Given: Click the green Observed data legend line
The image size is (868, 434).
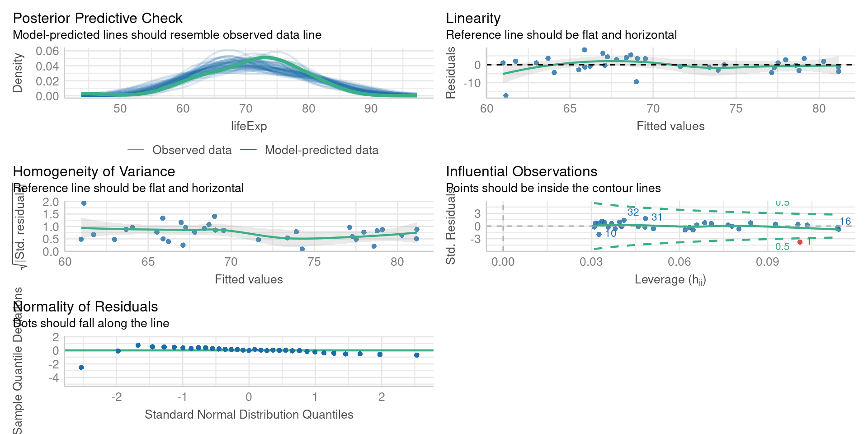Looking at the screenshot, I should (136, 150).
